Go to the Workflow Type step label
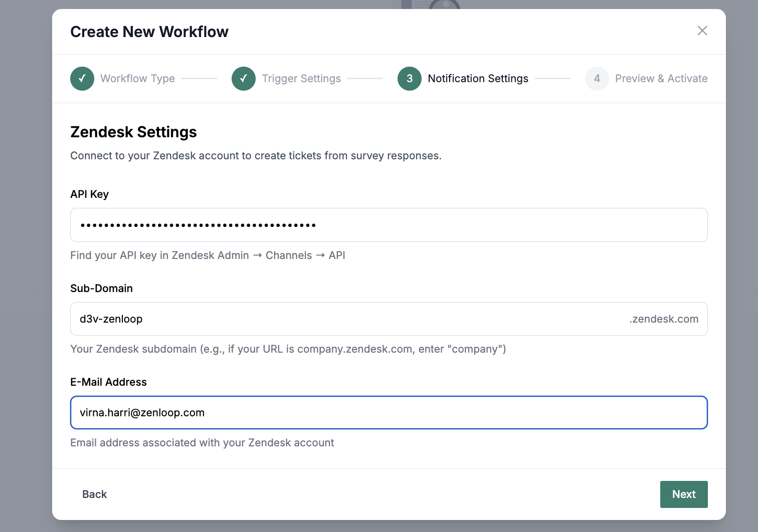Screen dimensions: 758x532 [137, 79]
